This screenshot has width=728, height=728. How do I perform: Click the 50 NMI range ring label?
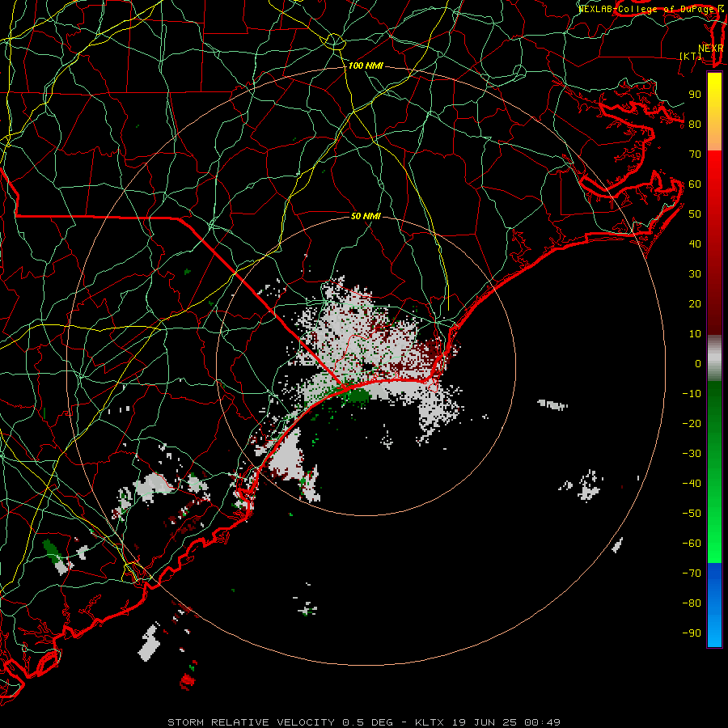[x=366, y=216]
